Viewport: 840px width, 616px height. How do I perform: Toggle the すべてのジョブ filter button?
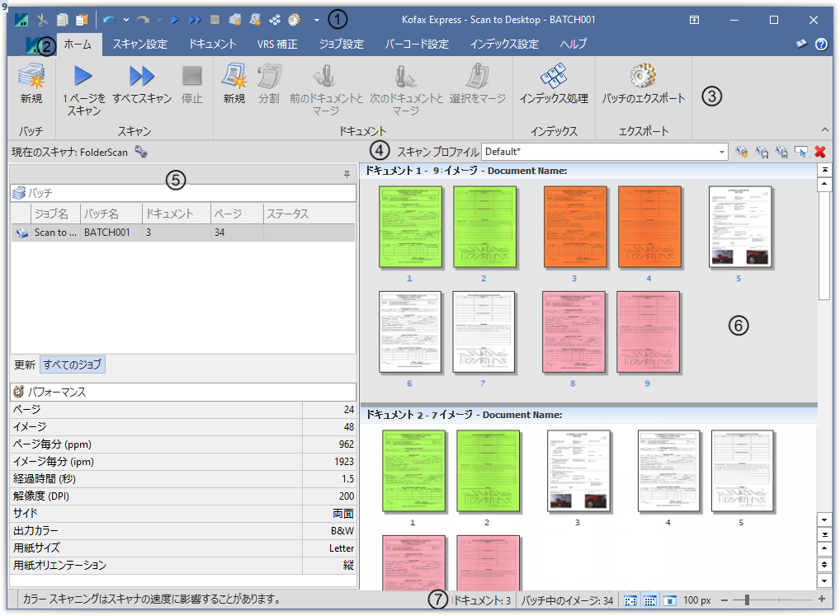coord(73,364)
